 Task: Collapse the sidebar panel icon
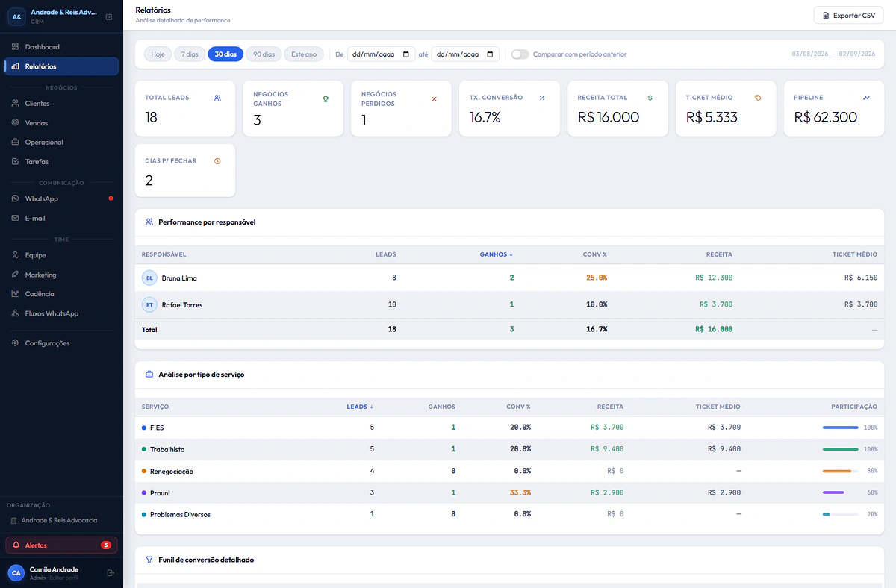(x=109, y=16)
